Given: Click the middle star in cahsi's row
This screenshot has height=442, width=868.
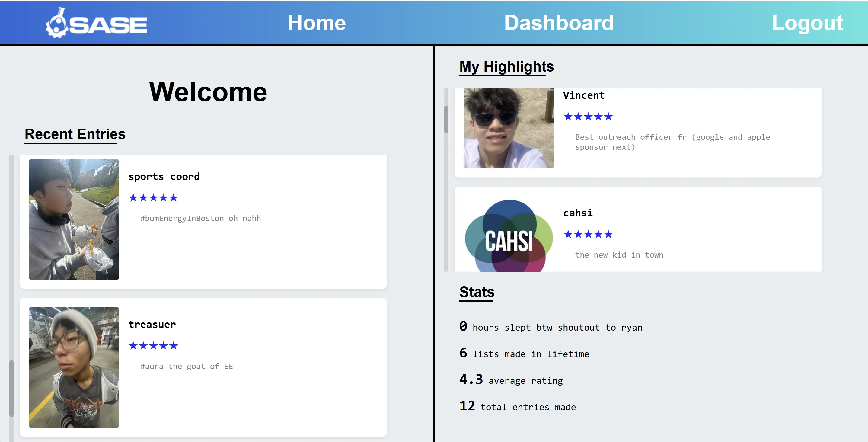Looking at the screenshot, I should click(588, 234).
